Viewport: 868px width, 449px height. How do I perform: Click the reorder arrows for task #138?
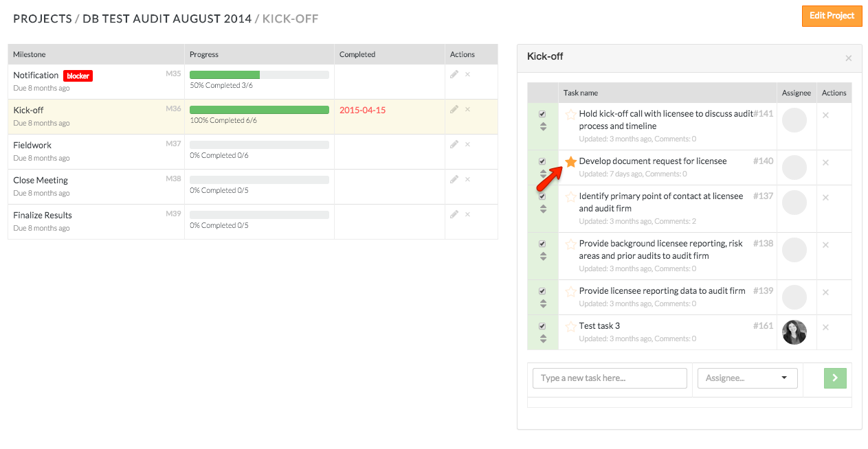[x=543, y=256]
